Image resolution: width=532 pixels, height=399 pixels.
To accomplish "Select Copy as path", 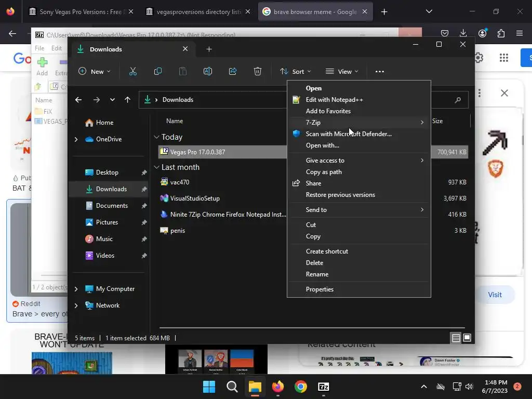I will point(359,172).
